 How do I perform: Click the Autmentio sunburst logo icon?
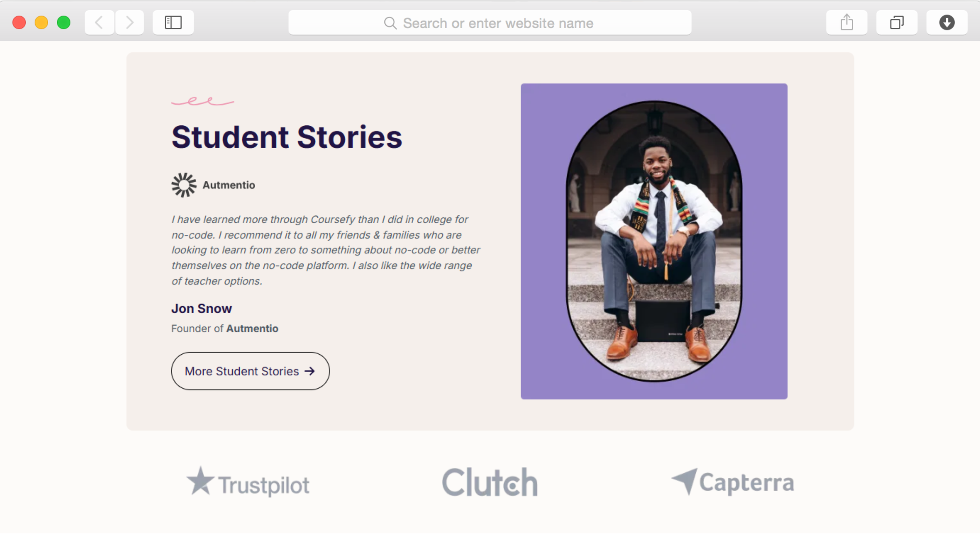pyautogui.click(x=184, y=185)
